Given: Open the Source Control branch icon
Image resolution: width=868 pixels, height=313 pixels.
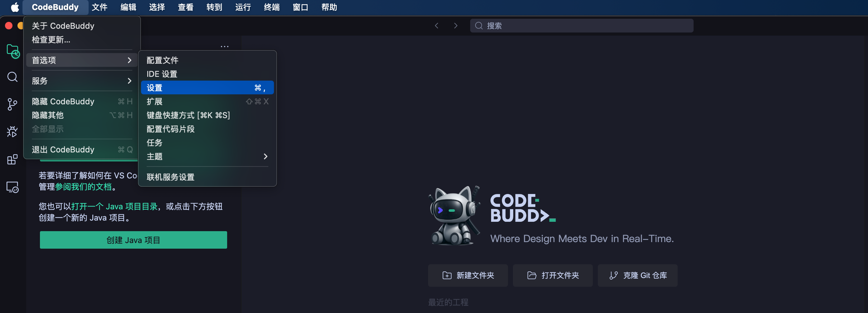Looking at the screenshot, I should [x=12, y=104].
